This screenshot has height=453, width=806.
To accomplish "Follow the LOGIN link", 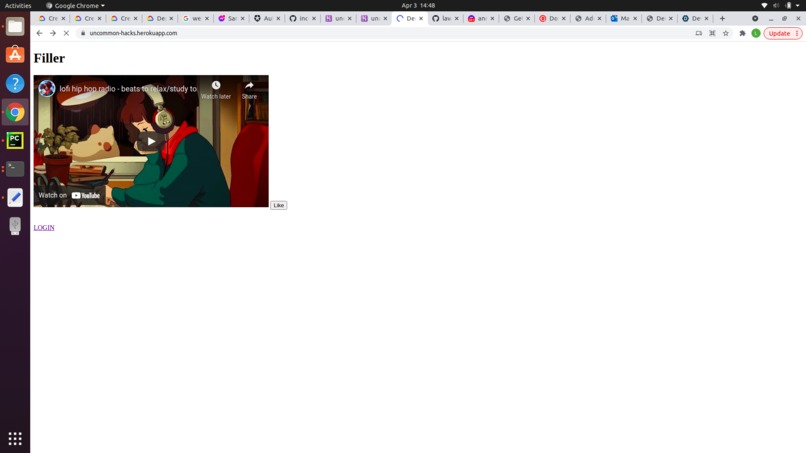I will [44, 227].
